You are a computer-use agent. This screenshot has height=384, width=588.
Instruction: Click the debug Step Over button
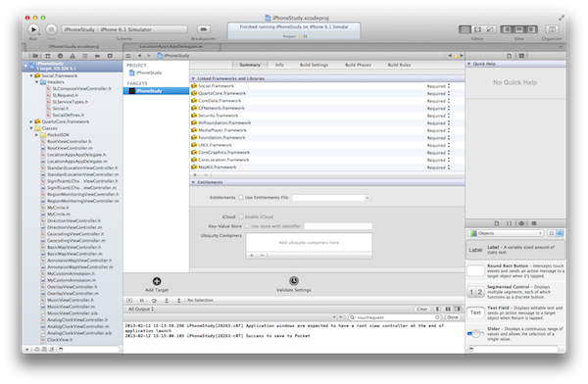click(154, 301)
